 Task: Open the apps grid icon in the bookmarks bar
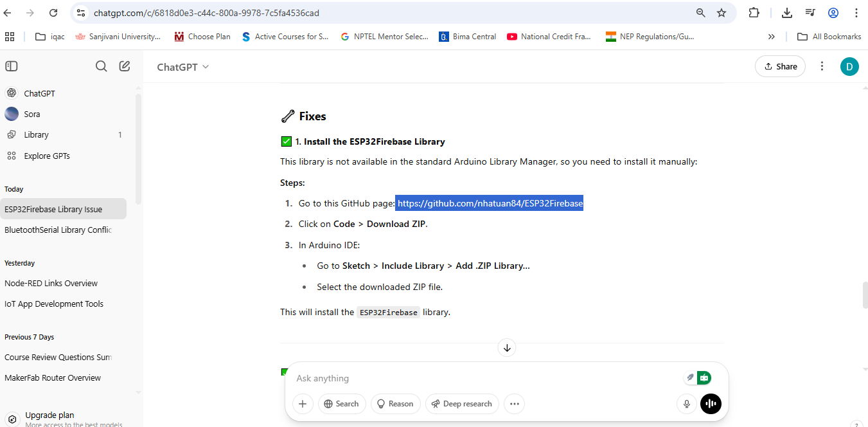[10, 37]
